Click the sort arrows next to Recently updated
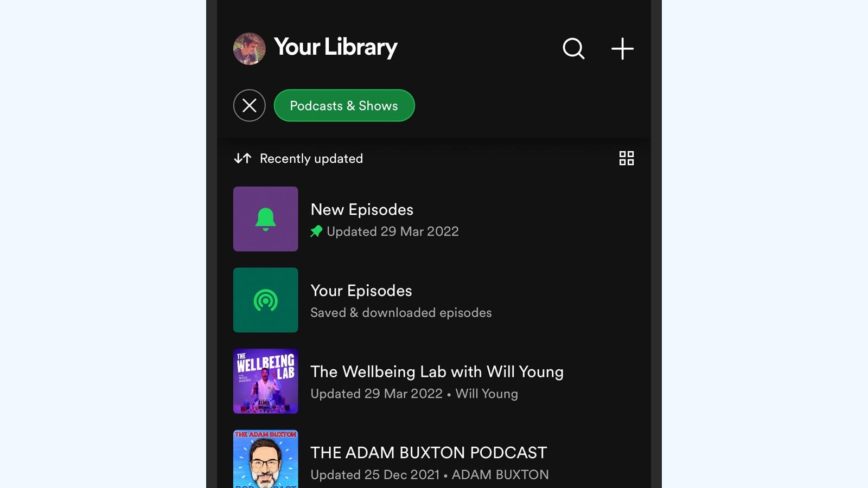This screenshot has width=868, height=488. tap(243, 158)
